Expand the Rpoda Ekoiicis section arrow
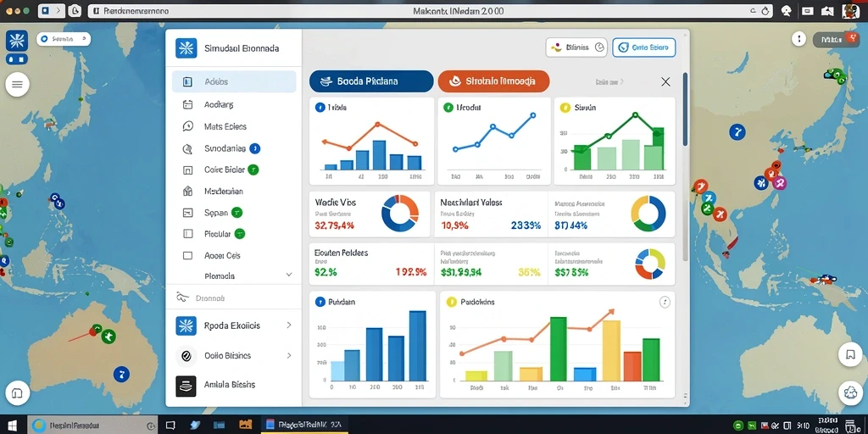Screen dimensions: 868x434 pyautogui.click(x=289, y=325)
